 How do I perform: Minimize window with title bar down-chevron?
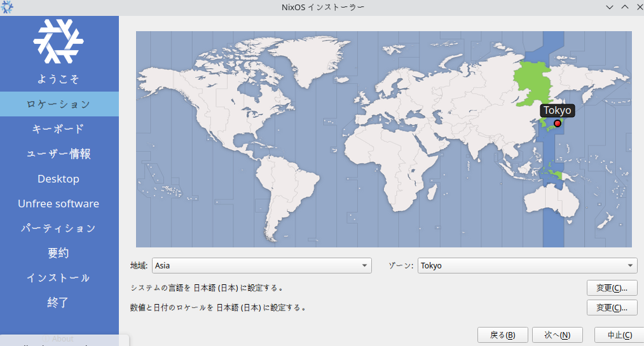610,7
